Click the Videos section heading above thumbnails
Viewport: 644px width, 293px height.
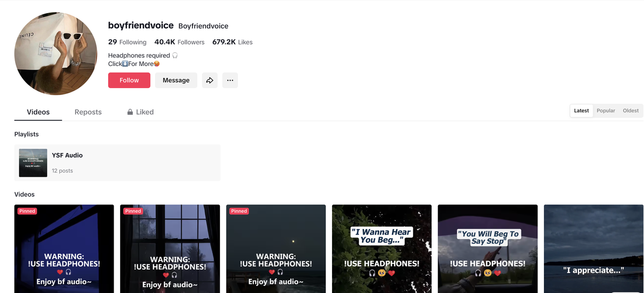point(25,194)
